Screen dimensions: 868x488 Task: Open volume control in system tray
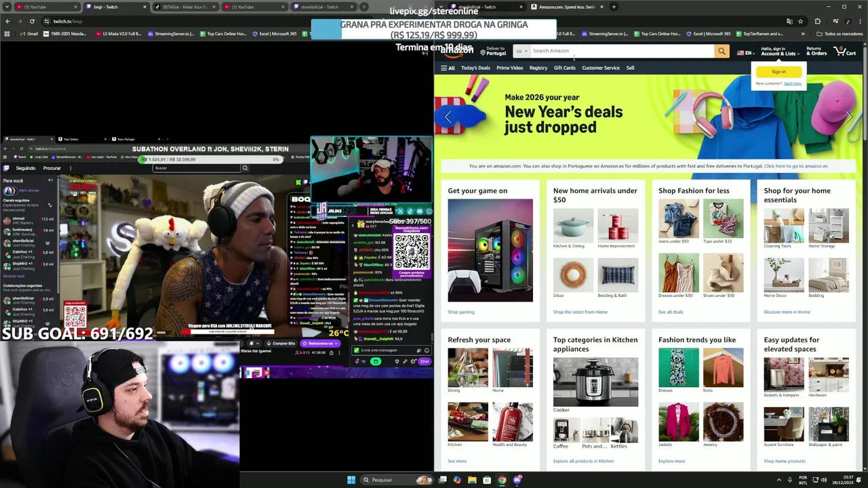825,480
